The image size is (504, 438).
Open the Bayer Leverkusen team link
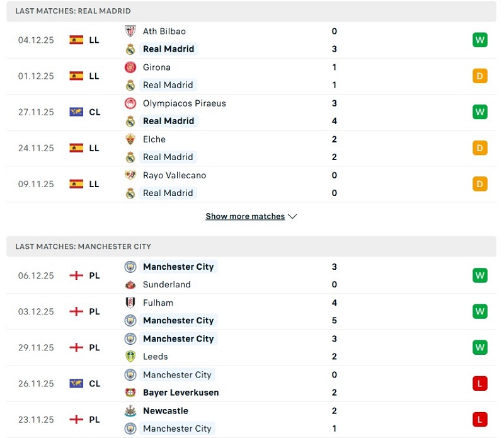pyautogui.click(x=181, y=393)
